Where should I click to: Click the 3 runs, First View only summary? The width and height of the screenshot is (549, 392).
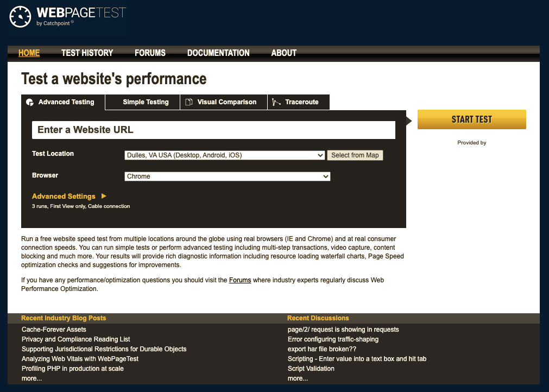[x=81, y=206]
